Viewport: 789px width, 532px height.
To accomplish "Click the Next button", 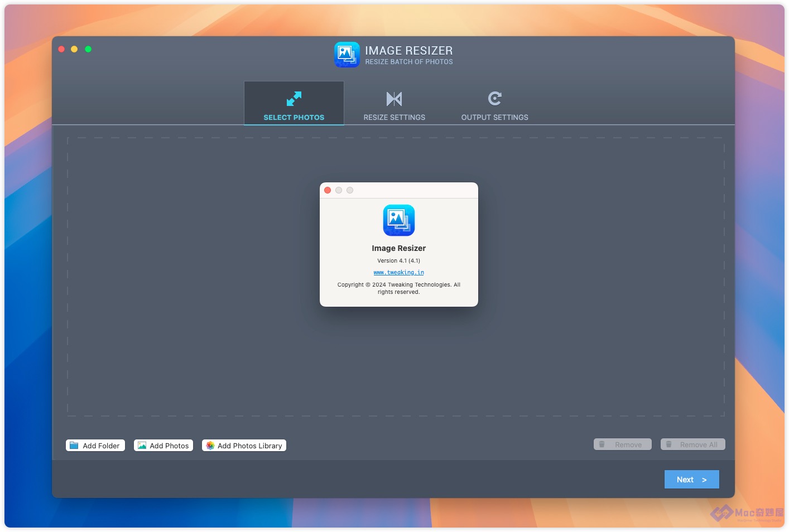I will click(x=692, y=480).
